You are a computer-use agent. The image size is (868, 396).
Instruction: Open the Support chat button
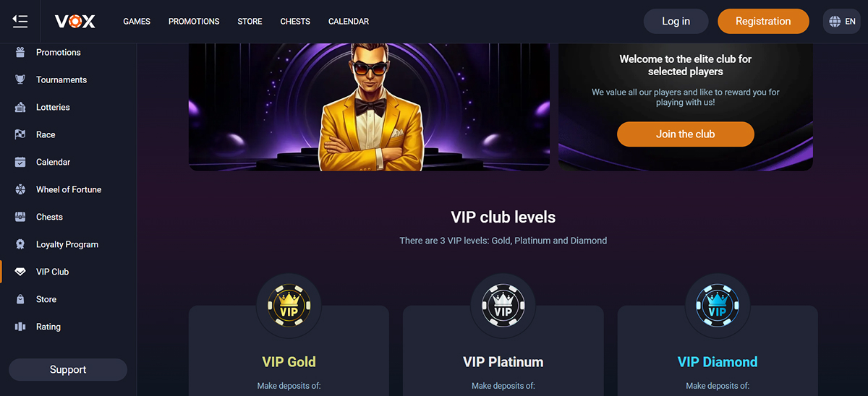68,369
